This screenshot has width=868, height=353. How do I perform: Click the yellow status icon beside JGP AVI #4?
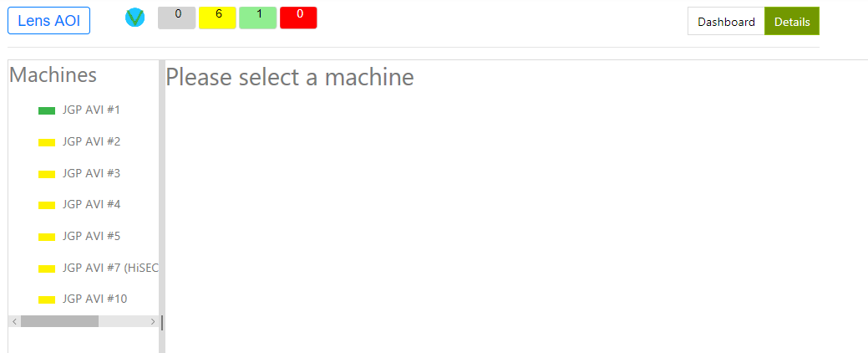(47, 205)
